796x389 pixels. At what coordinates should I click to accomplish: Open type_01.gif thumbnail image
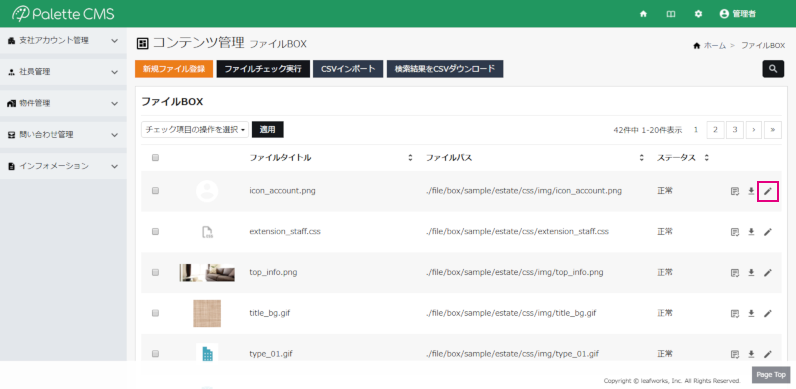point(207,352)
